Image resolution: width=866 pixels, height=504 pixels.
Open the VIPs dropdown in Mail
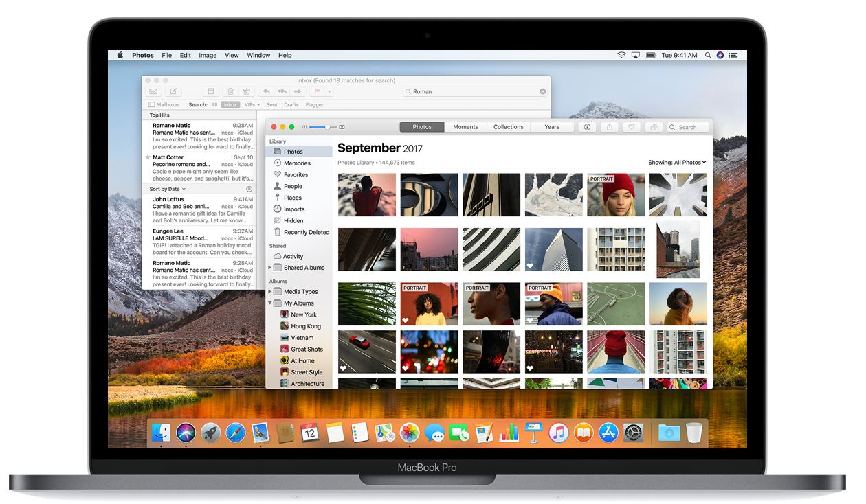click(x=252, y=105)
